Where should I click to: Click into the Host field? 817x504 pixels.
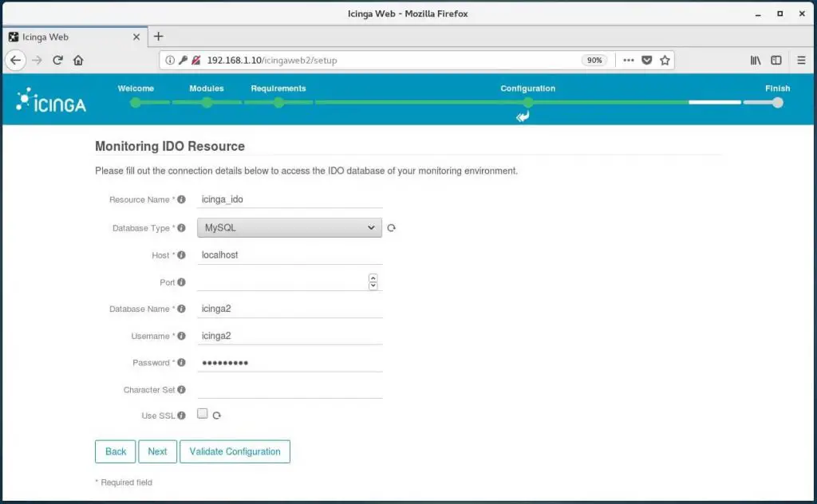(x=290, y=255)
